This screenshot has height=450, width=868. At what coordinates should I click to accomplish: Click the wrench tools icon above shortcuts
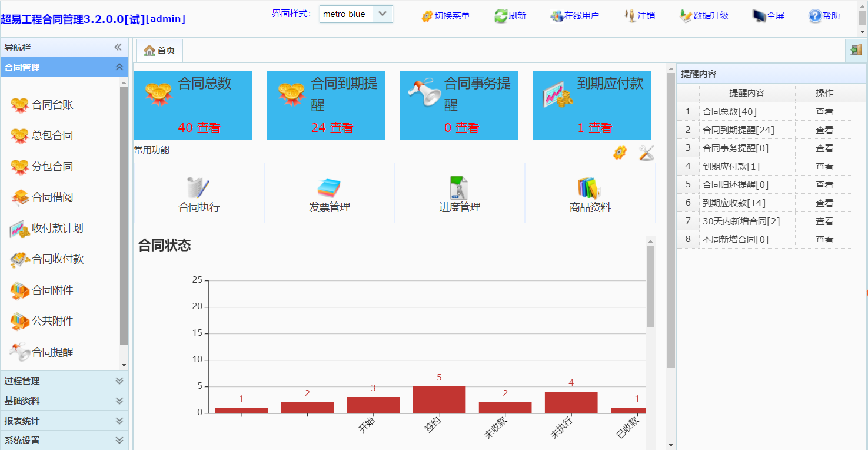coord(646,153)
